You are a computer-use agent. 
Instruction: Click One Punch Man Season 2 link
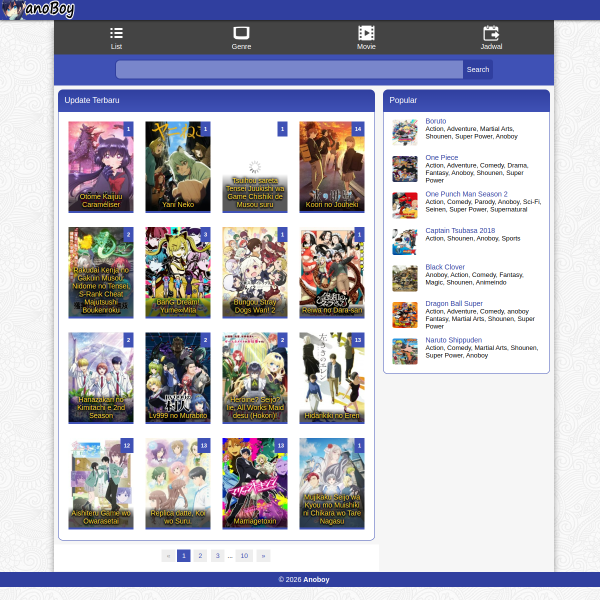[466, 194]
